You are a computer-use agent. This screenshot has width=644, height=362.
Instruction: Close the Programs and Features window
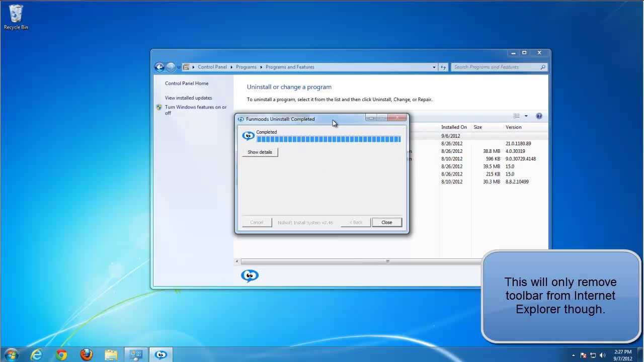click(539, 53)
